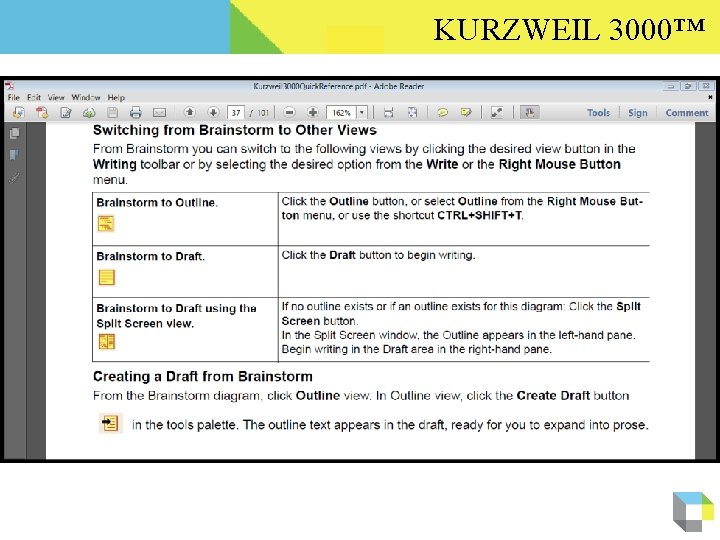Viewport: 720px width, 540px height.
Task: Click the fit one full page icon
Action: point(412,112)
